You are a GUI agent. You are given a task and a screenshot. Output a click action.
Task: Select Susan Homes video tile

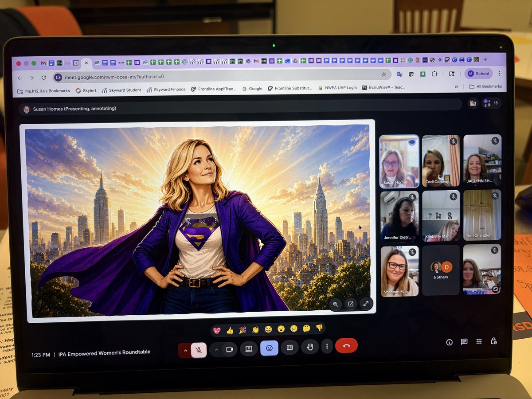click(x=399, y=161)
